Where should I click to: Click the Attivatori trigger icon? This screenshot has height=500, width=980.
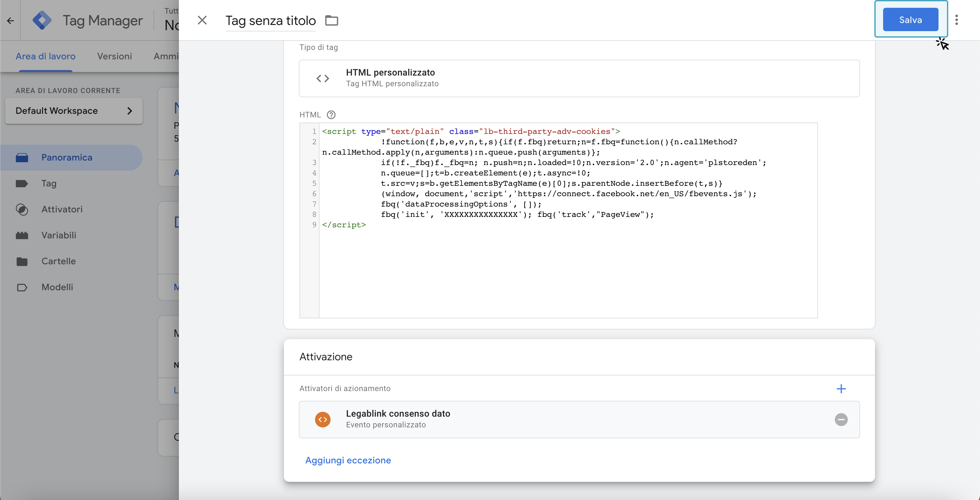click(x=22, y=209)
